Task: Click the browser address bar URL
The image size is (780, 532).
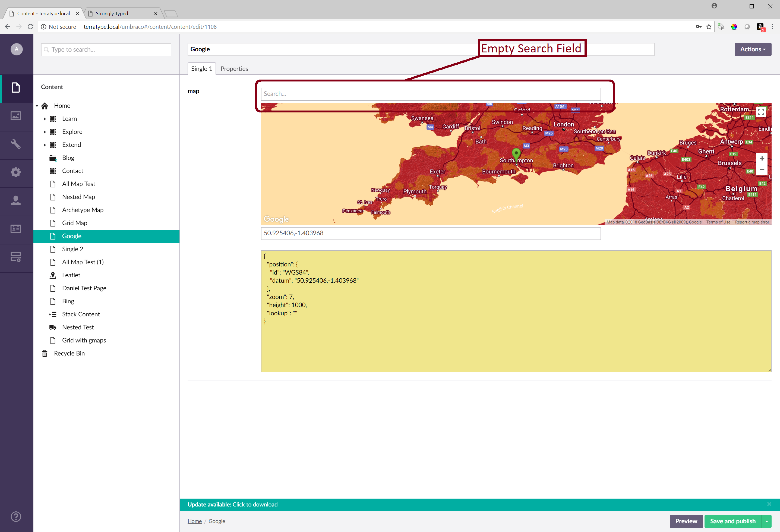Action: pos(150,27)
